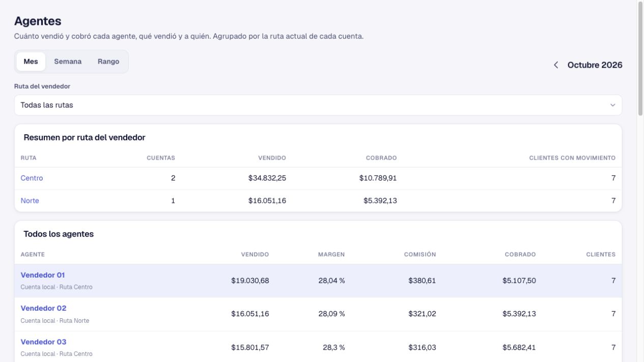Click the Margen column header
Screen dimensions: 644x362
(x=331, y=254)
